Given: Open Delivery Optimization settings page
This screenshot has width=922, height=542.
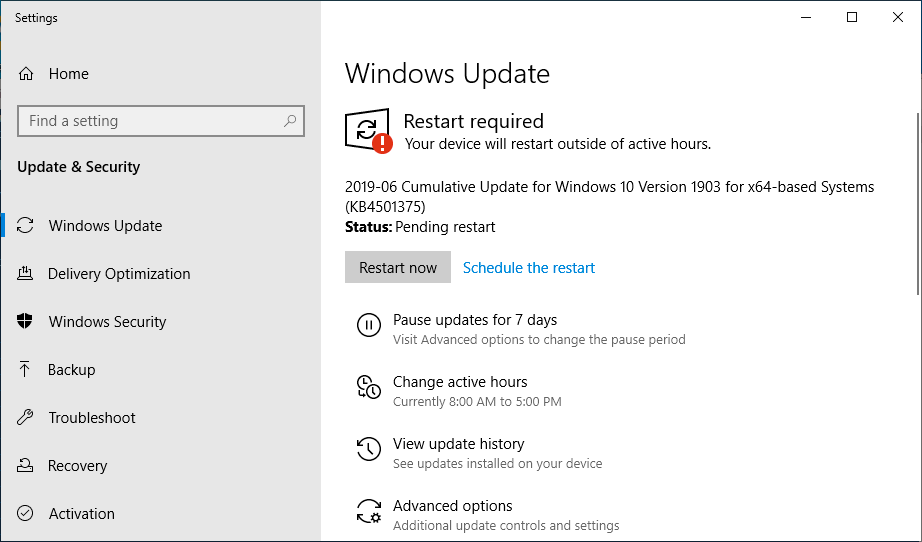Looking at the screenshot, I should click(119, 274).
